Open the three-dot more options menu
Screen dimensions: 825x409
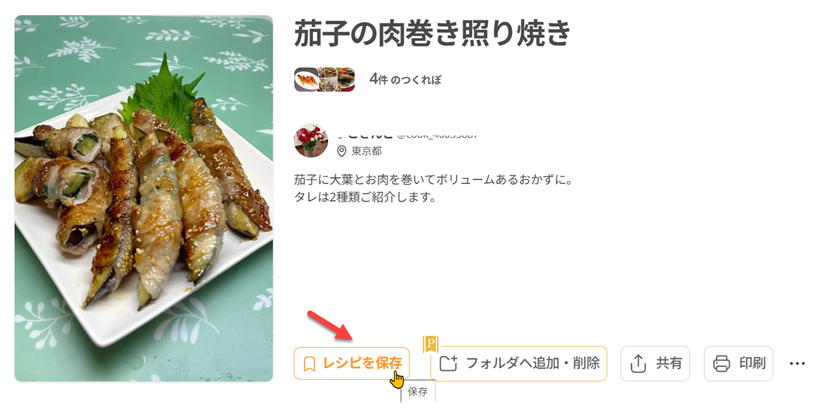point(797,363)
